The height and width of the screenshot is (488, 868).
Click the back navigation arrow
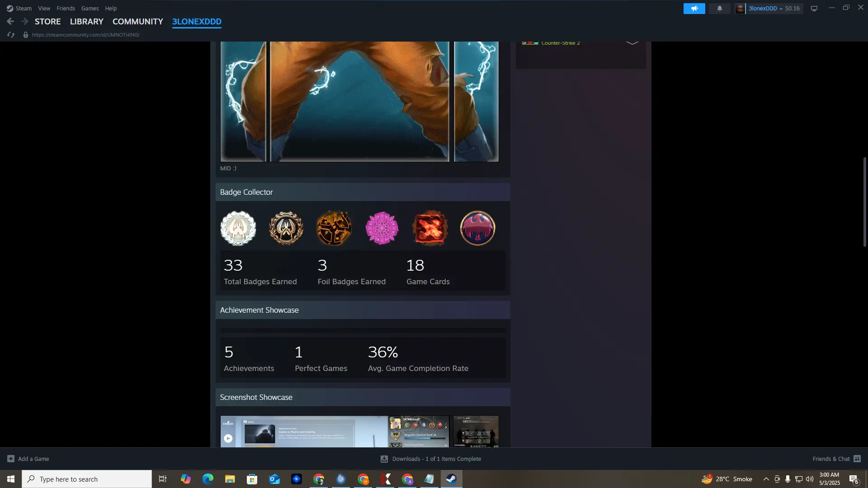[x=10, y=21]
